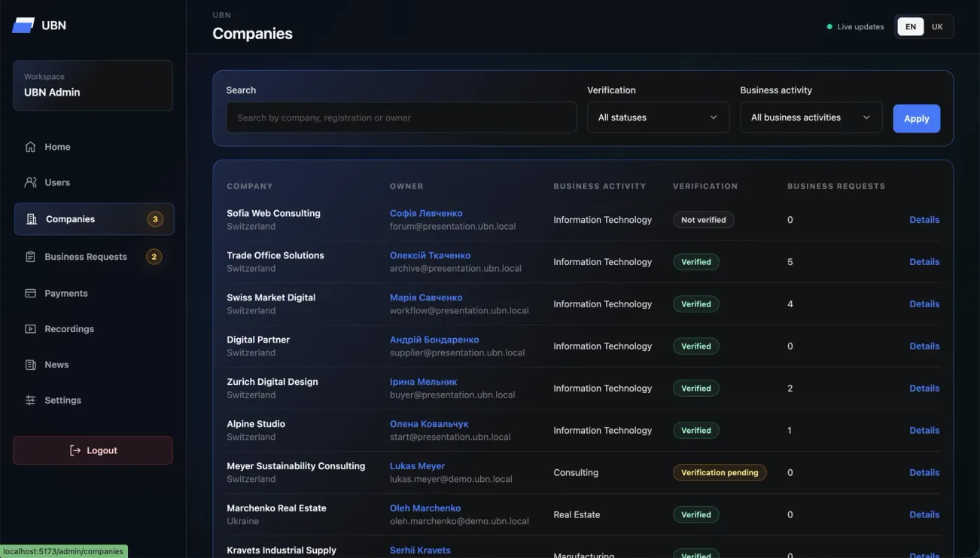Click the Swiss Market Digital company name

[x=271, y=297]
